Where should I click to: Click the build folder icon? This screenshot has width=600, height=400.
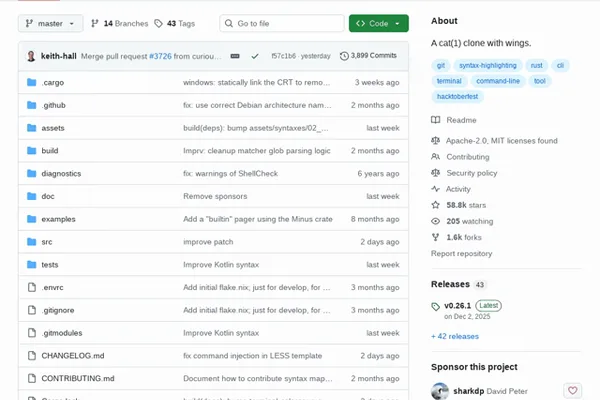[x=31, y=150]
